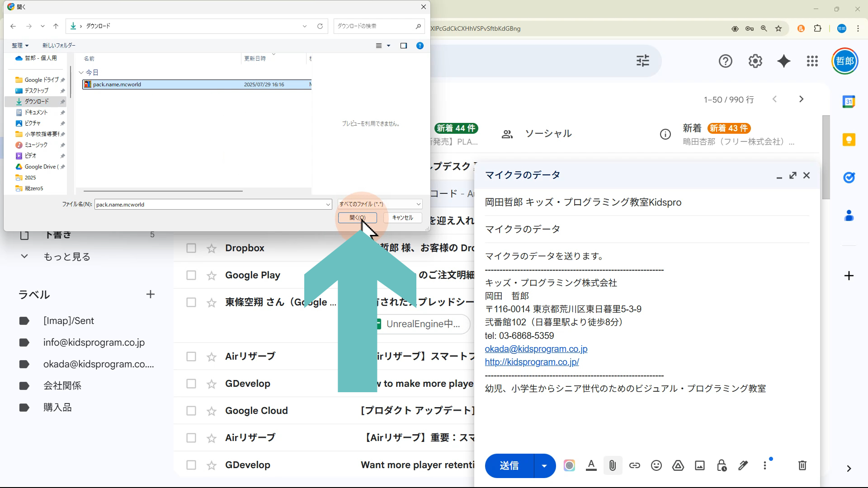Click the insert photo icon
868x488 pixels.
699,465
